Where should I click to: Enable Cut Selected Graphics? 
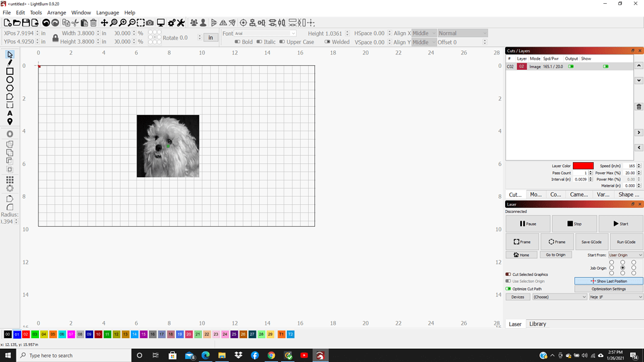coord(508,274)
